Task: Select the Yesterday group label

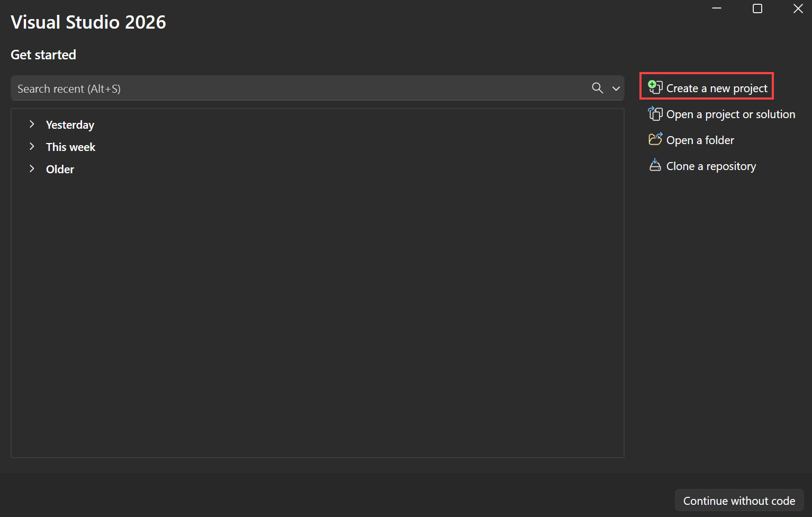Action: click(x=69, y=124)
